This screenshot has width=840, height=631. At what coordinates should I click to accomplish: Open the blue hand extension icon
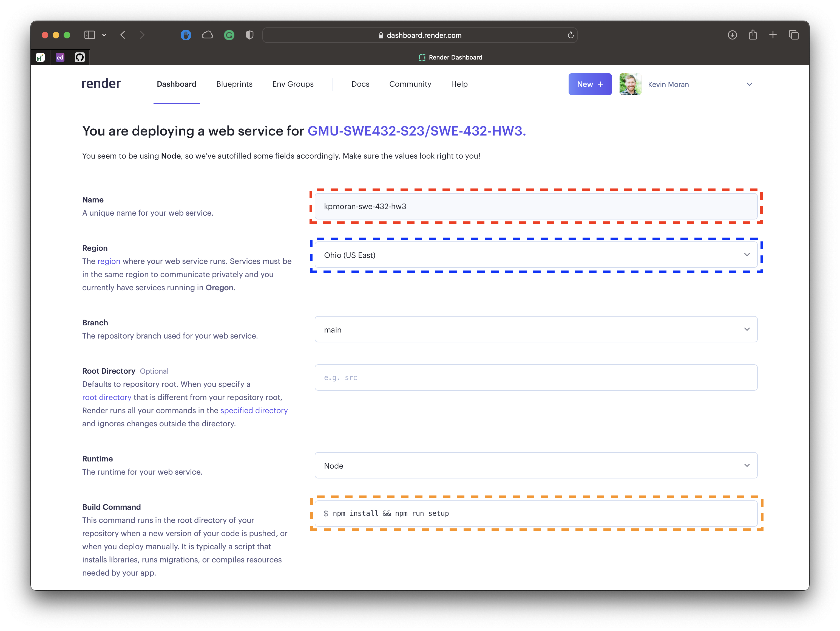[186, 35]
